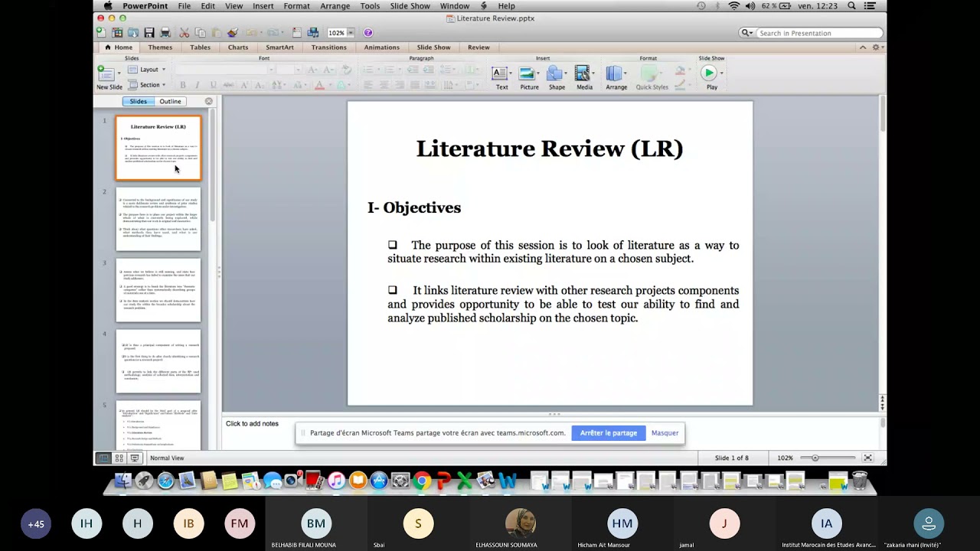This screenshot has width=980, height=551.
Task: Click the Search in Presentation field
Action: tap(818, 33)
